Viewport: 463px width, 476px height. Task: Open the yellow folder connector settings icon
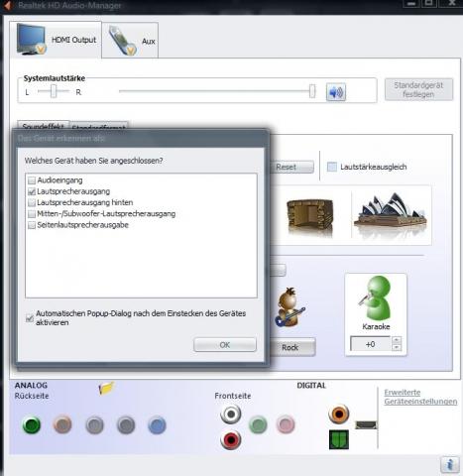pos(106,388)
